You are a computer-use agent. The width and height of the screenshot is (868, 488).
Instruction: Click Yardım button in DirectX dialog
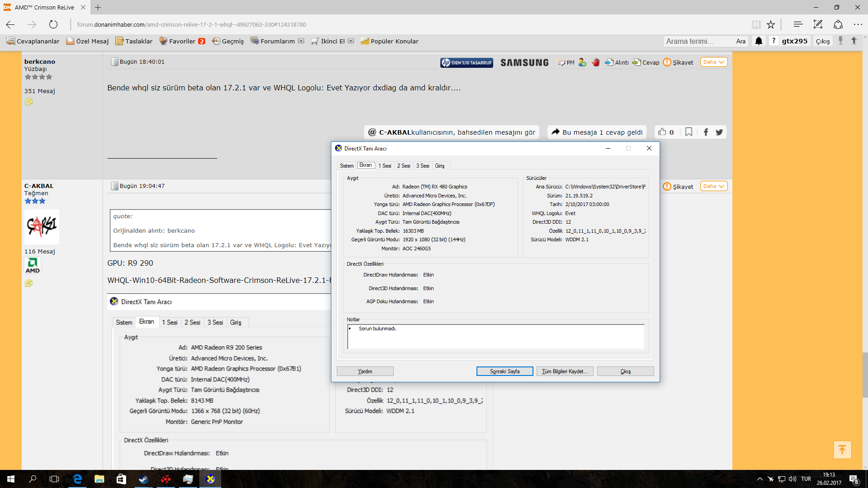[x=365, y=371]
